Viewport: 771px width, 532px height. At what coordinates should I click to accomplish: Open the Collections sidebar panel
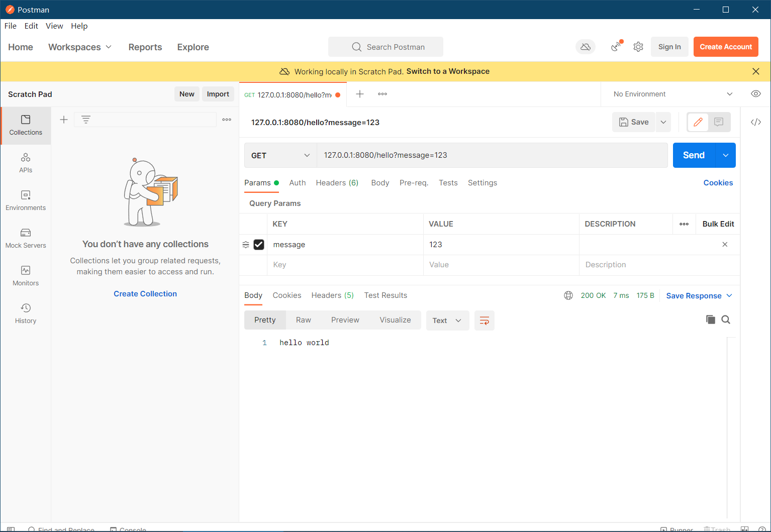point(26,126)
